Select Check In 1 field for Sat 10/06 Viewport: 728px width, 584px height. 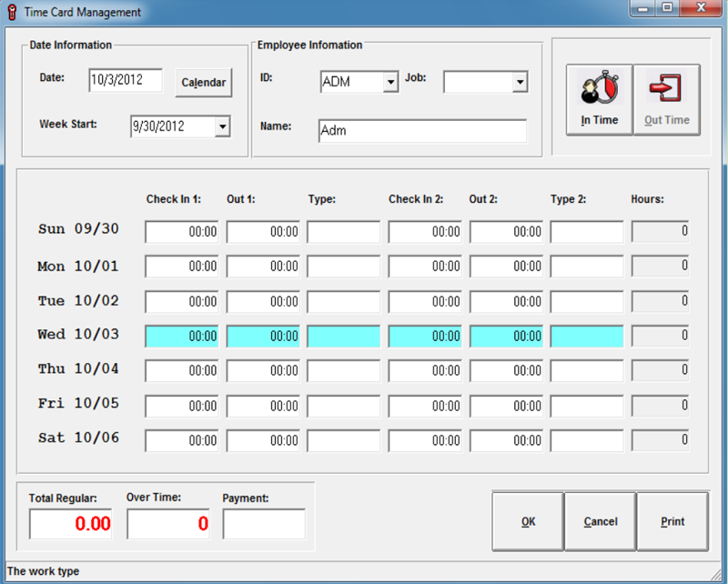[x=181, y=440]
